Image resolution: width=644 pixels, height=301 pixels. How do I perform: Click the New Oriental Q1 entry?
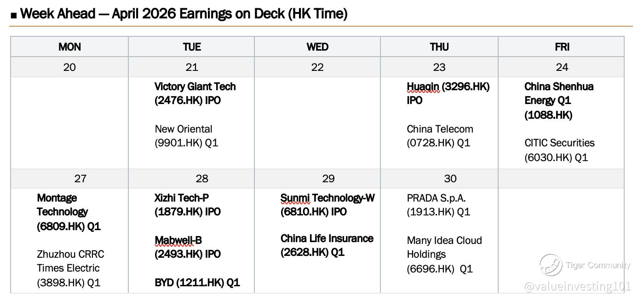(186, 136)
